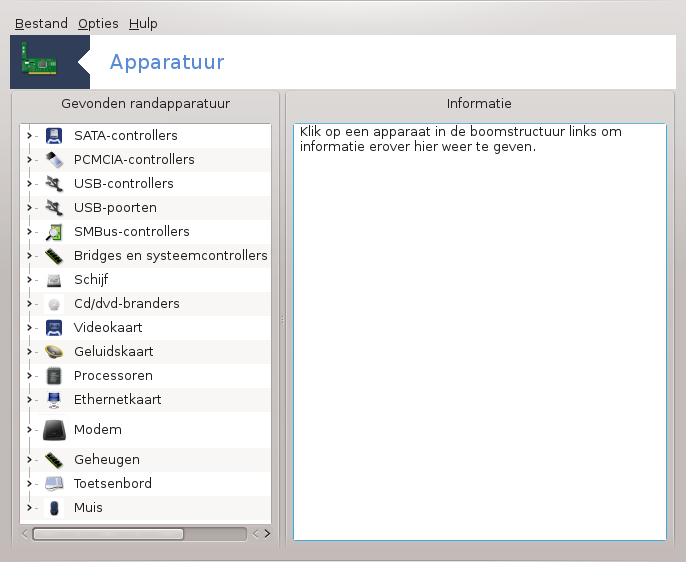Expand the Ethernetkaart tree node
The height and width of the screenshot is (562, 686).
(x=29, y=400)
